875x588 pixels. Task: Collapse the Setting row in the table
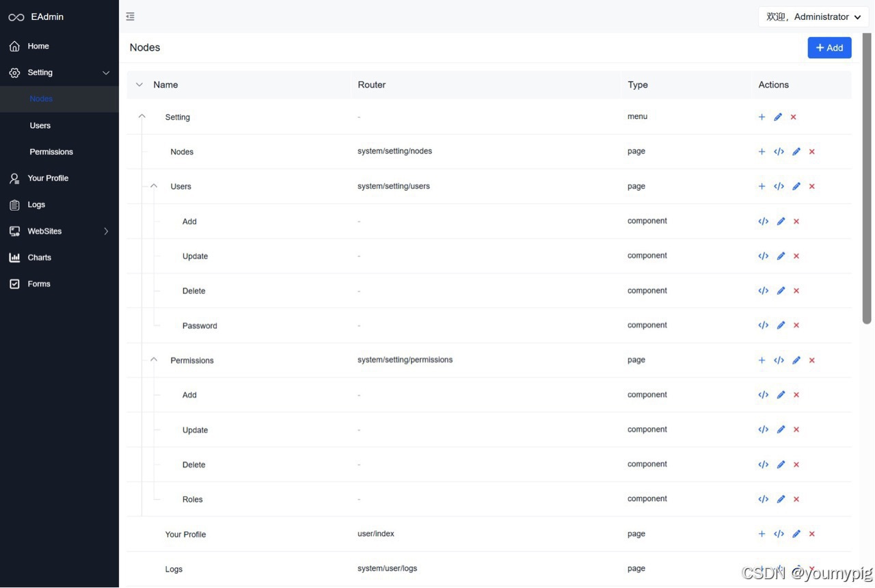point(142,116)
